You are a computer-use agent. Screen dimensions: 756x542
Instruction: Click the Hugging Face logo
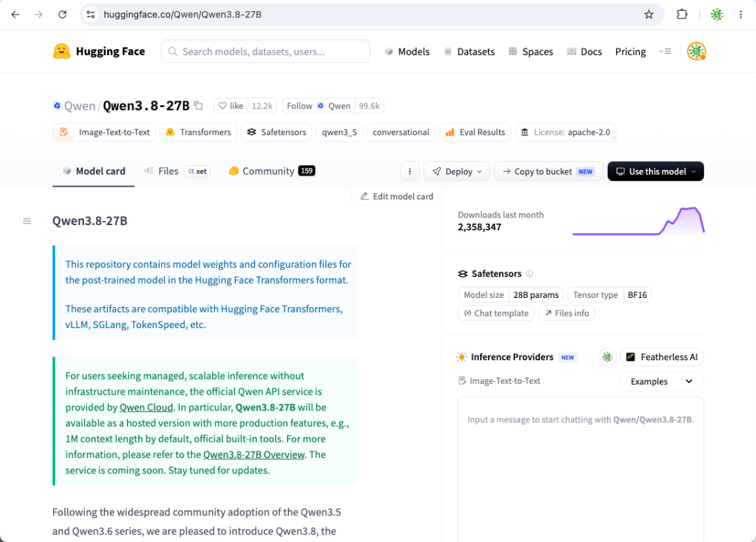(x=99, y=51)
